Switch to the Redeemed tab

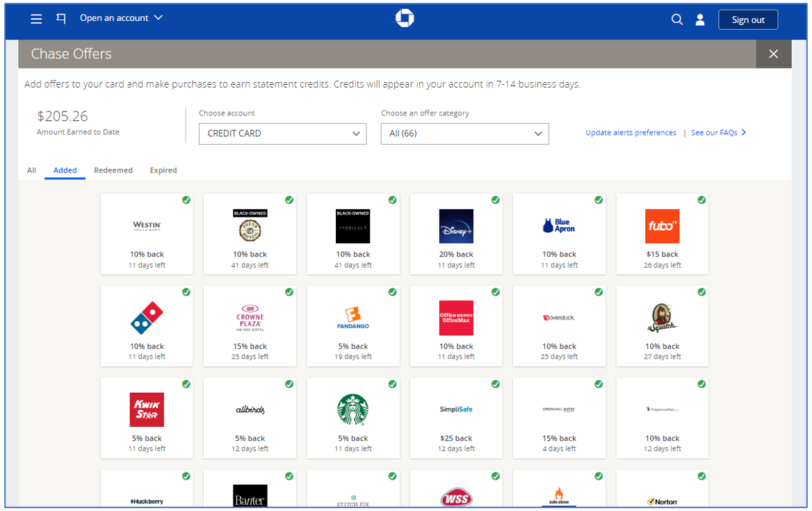click(113, 170)
